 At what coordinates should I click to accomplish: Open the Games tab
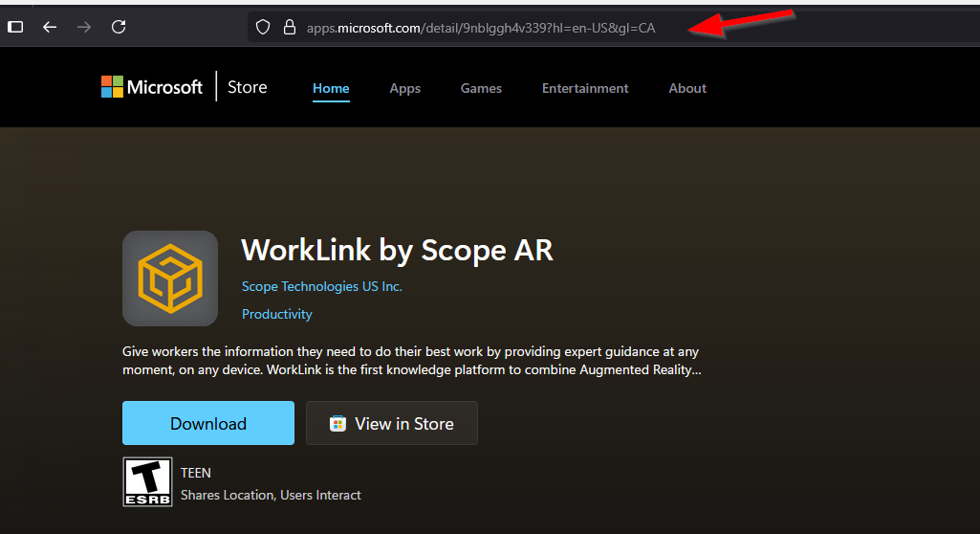point(481,88)
